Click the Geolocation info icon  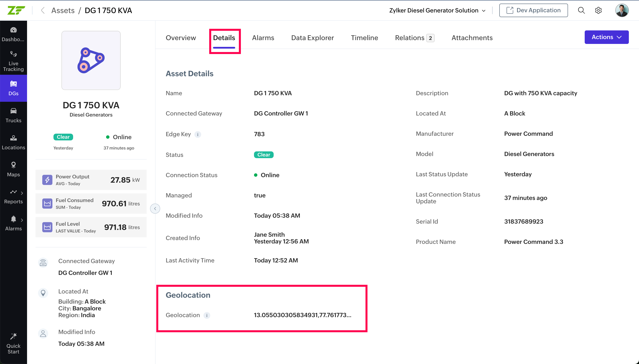(x=207, y=315)
